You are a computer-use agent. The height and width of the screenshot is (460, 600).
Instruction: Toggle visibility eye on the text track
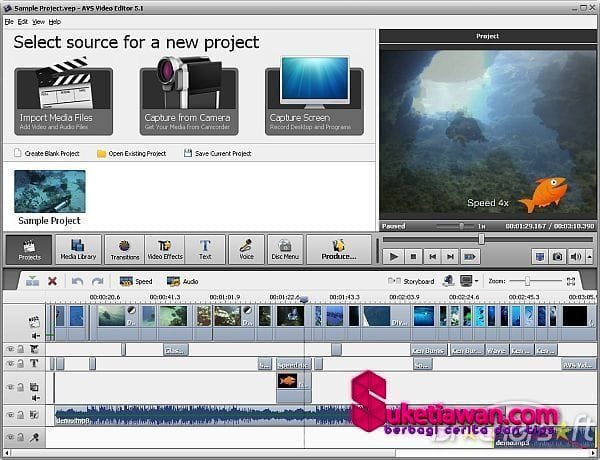pos(10,364)
